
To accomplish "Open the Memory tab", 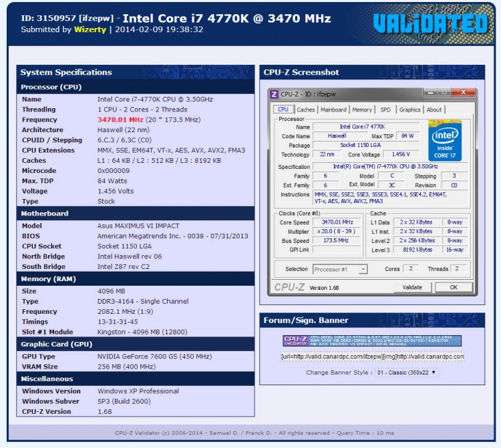I will pyautogui.click(x=362, y=110).
